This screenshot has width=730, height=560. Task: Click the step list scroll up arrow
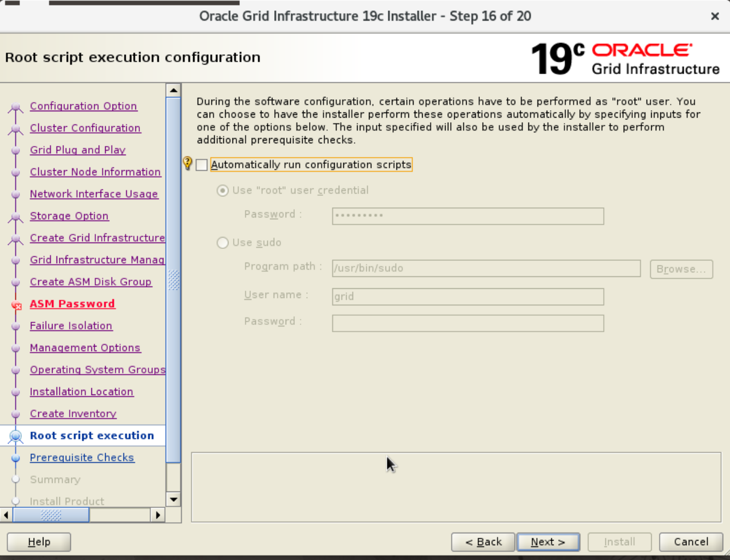click(x=174, y=90)
